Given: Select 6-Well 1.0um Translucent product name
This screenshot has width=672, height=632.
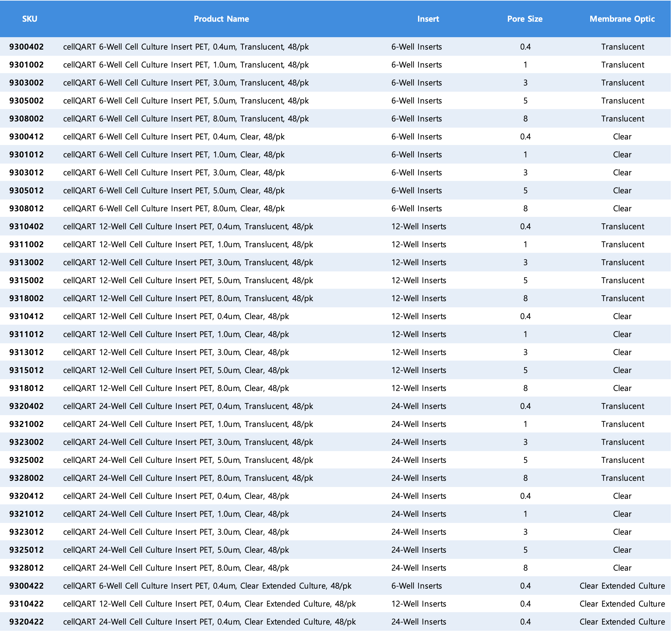Looking at the screenshot, I should tap(185, 64).
